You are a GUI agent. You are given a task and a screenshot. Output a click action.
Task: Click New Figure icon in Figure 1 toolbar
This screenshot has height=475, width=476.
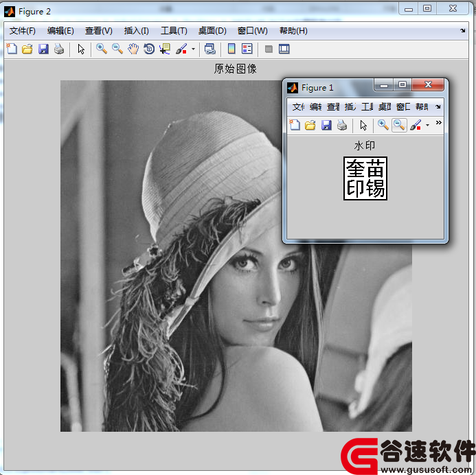coord(295,125)
